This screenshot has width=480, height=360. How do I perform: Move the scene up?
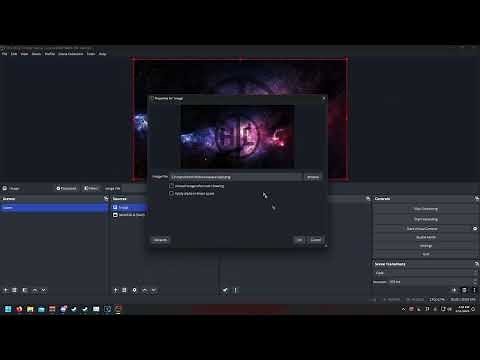(x=35, y=290)
